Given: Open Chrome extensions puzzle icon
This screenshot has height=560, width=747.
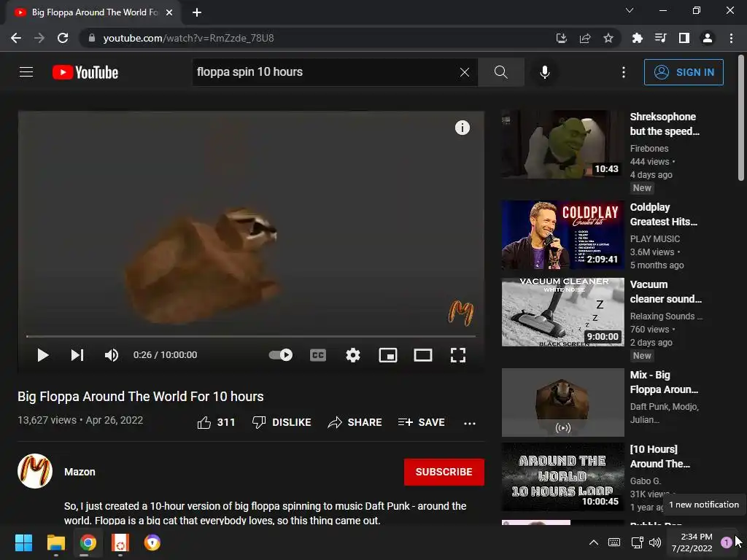Looking at the screenshot, I should [x=637, y=38].
